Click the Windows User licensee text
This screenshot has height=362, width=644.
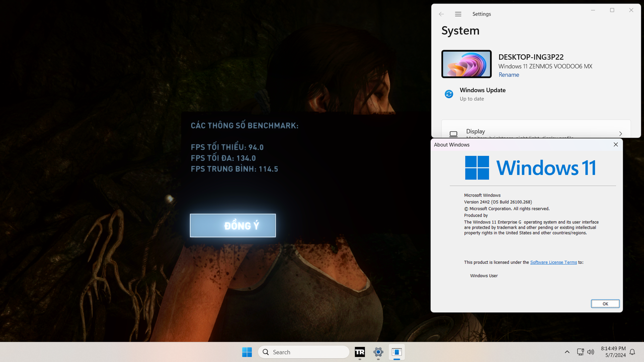484,276
